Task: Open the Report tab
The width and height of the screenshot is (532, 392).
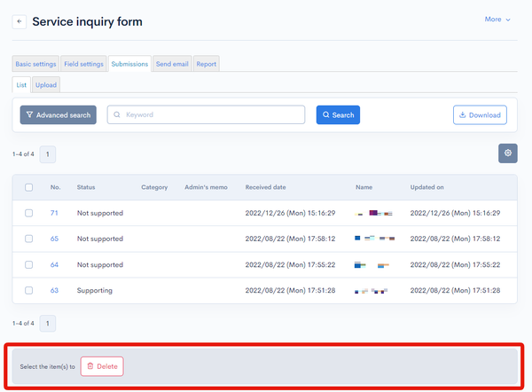Action: coord(207,64)
